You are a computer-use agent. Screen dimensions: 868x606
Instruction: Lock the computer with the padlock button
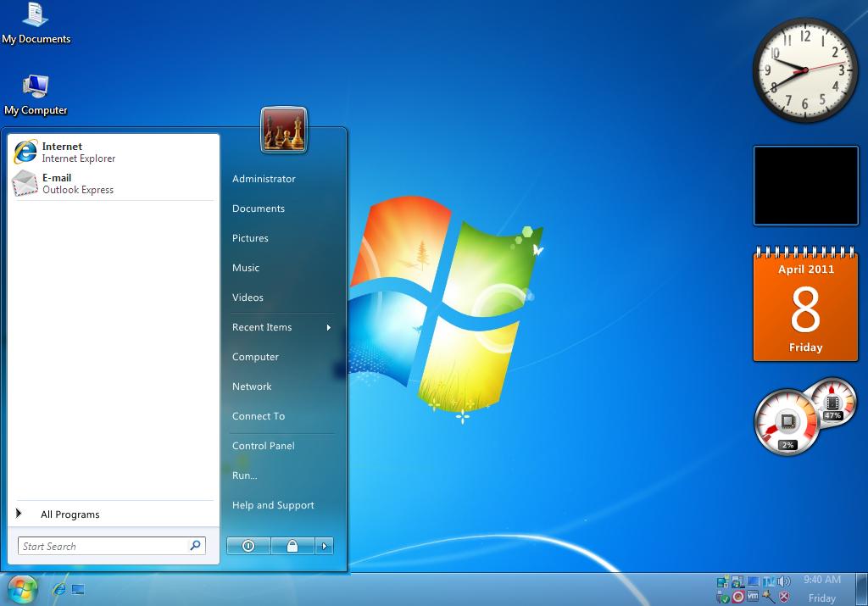[292, 547]
